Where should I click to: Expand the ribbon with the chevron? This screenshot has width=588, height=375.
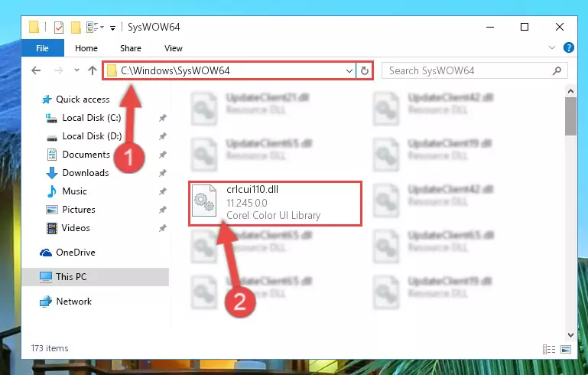coord(552,47)
